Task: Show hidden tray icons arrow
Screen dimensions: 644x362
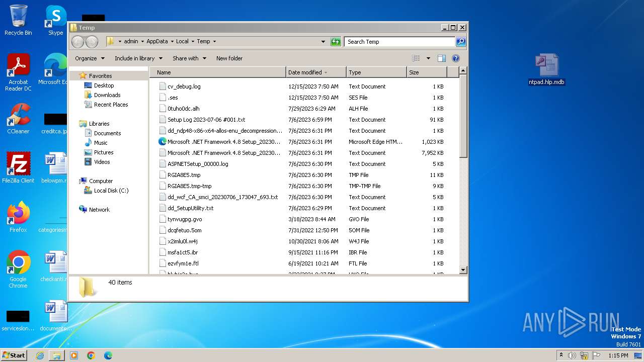Action: tap(561, 355)
